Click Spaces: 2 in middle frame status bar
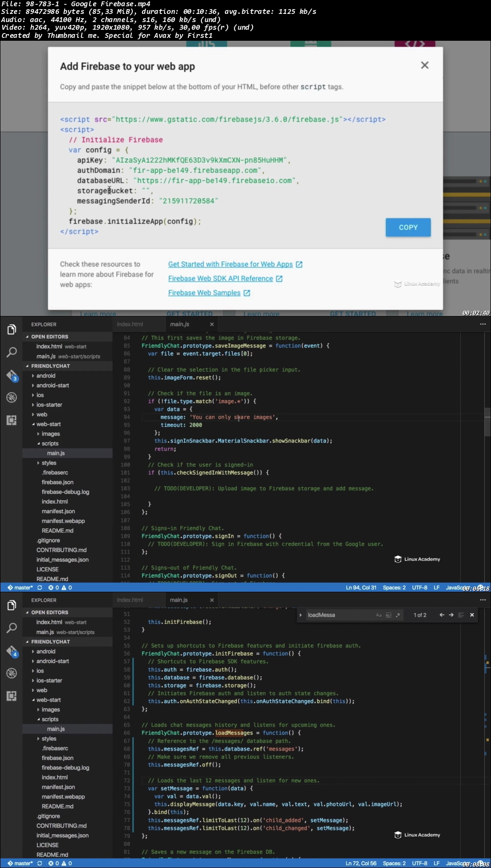 [394, 587]
